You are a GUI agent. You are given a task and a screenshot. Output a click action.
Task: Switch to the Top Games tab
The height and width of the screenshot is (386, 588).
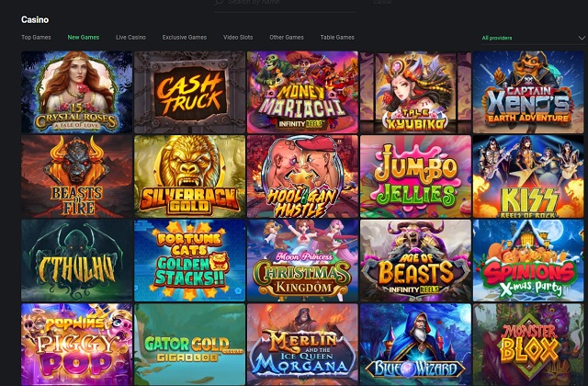tap(36, 37)
